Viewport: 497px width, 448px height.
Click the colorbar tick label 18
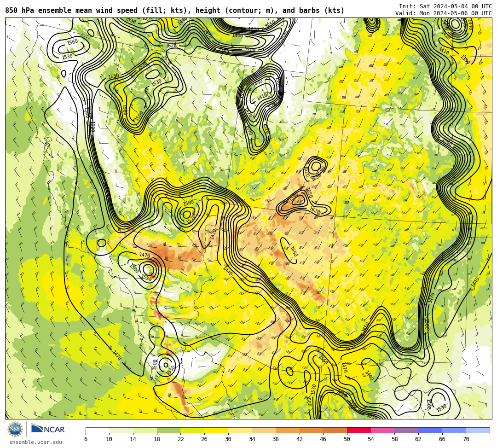(x=157, y=439)
